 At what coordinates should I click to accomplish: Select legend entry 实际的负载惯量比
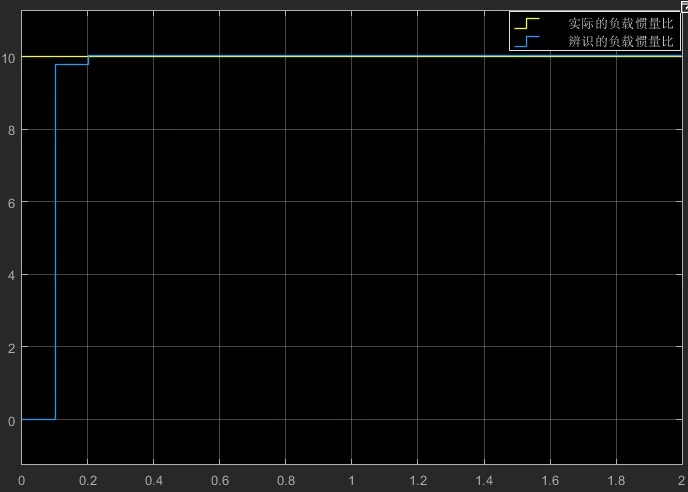(x=620, y=23)
